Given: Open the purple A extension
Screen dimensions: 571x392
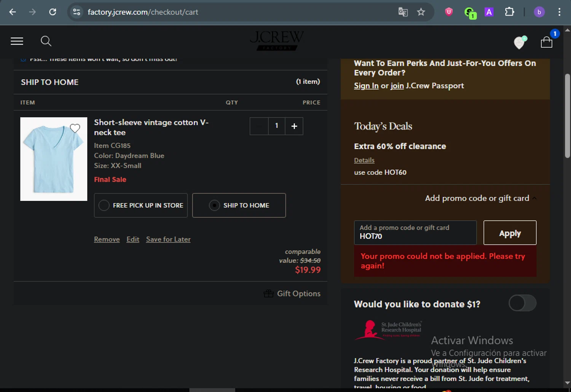Looking at the screenshot, I should pyautogui.click(x=489, y=12).
